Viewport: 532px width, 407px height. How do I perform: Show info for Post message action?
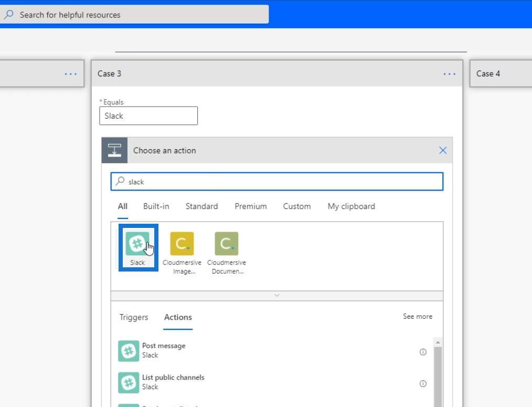click(x=423, y=352)
